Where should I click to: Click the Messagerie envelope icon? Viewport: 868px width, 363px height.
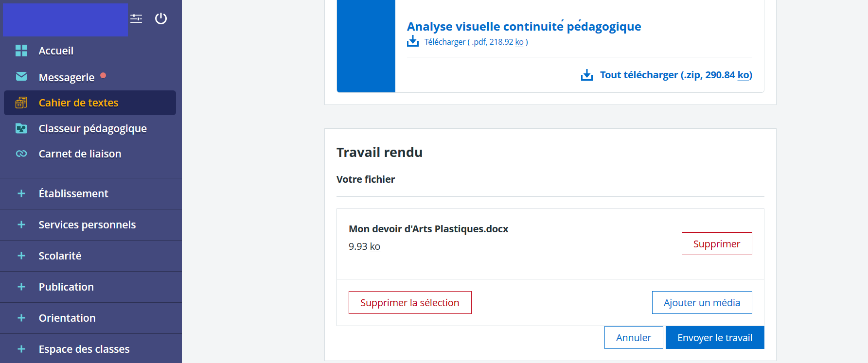point(21,76)
